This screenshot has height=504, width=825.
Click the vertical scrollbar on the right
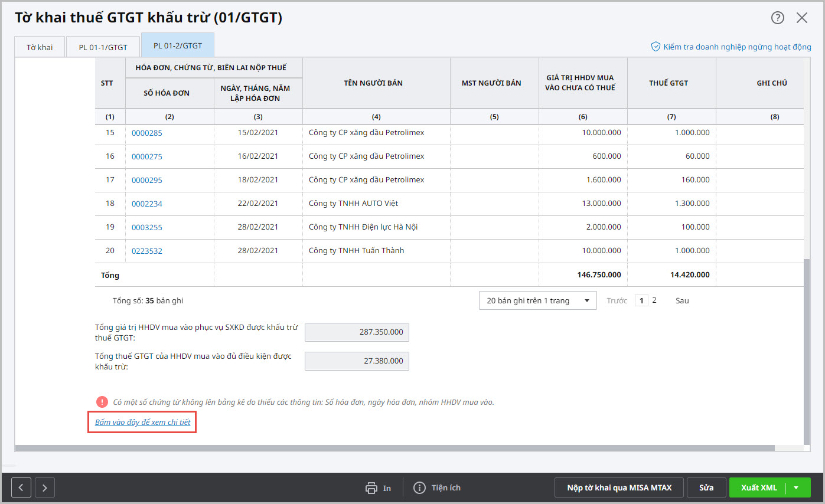(x=807, y=351)
